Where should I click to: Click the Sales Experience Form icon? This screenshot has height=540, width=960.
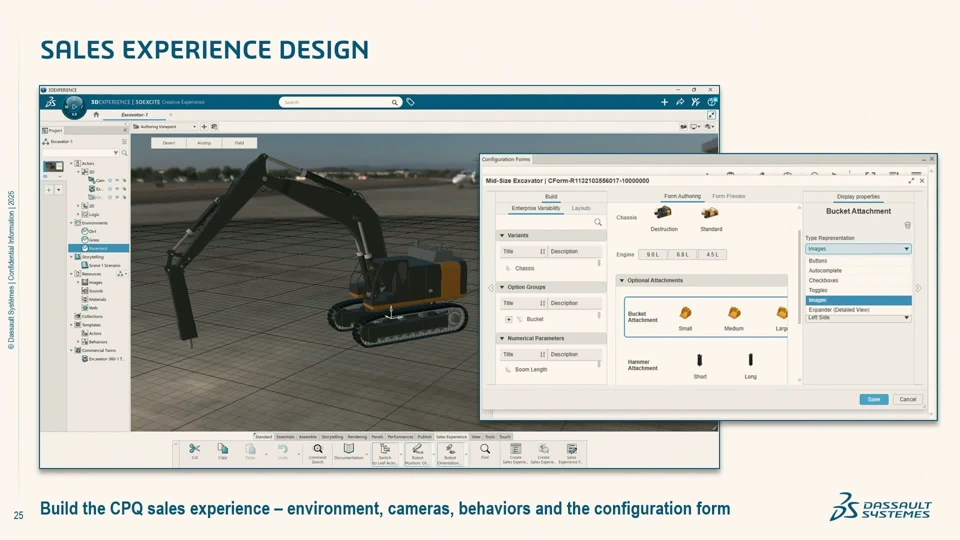[x=571, y=454]
